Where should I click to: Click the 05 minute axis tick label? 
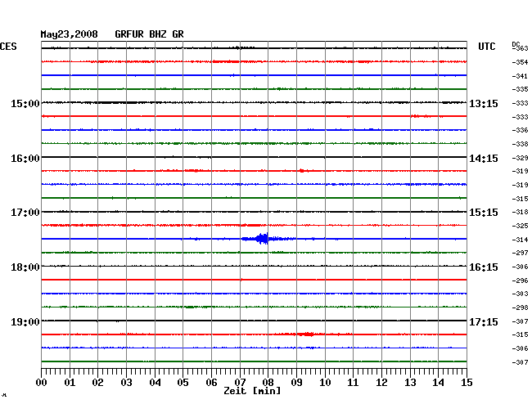pos(183,383)
